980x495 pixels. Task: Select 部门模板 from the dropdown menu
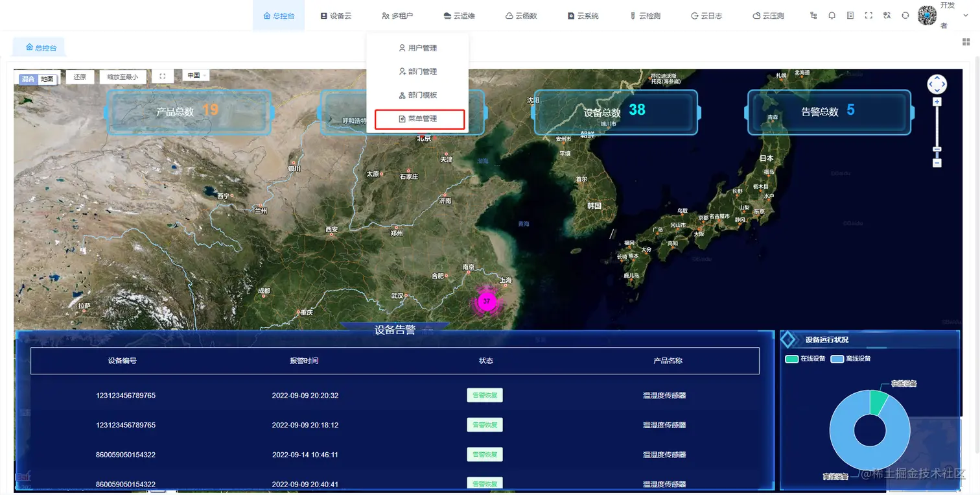point(417,95)
